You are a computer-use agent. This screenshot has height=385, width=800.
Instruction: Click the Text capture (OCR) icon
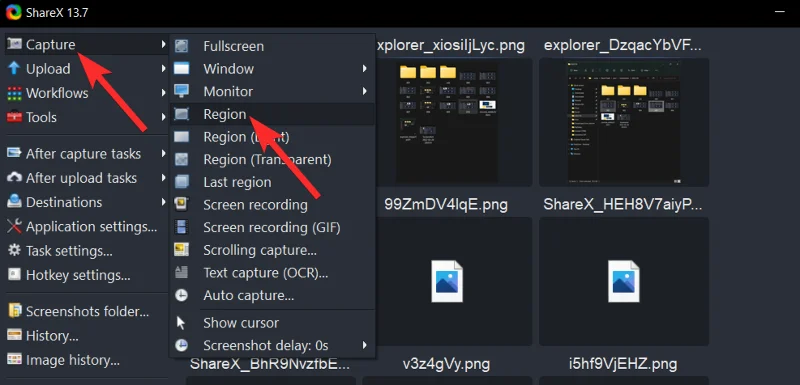point(181,272)
